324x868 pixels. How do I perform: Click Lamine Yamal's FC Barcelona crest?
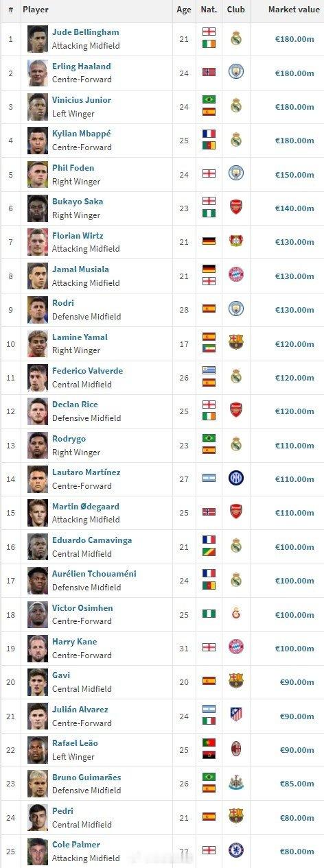(x=236, y=343)
